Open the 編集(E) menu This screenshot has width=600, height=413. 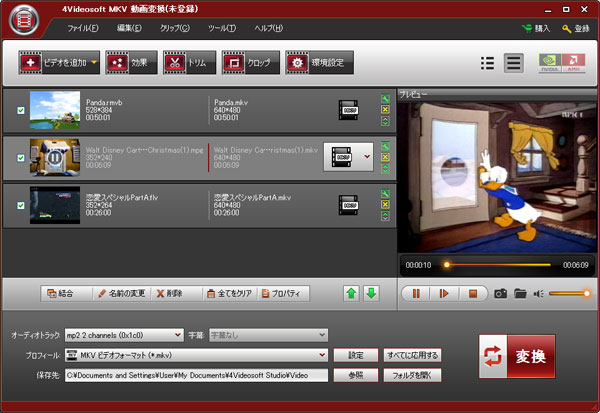(x=129, y=28)
